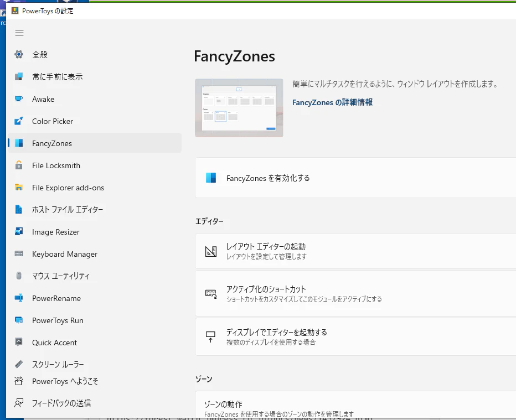Select the FancyZones sidebar entry
Viewport: 516px width, 420px height.
pos(95,143)
